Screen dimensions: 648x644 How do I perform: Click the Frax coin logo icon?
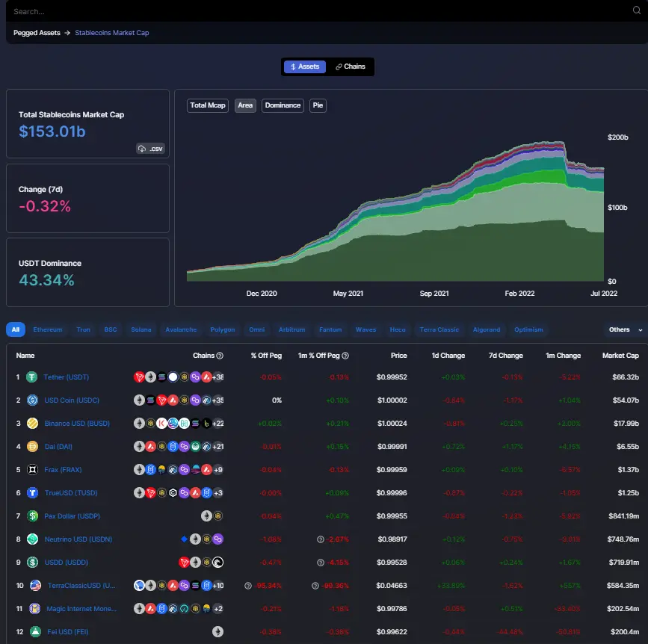32,470
